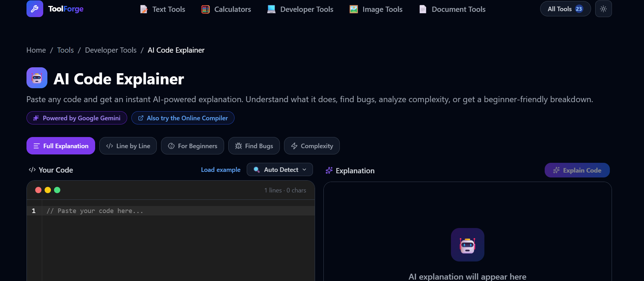Image resolution: width=644 pixels, height=281 pixels.
Task: Select the Find Bugs mode
Action: point(254,146)
